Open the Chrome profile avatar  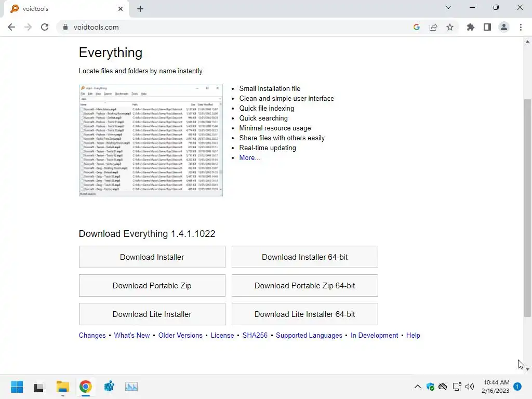point(504,27)
